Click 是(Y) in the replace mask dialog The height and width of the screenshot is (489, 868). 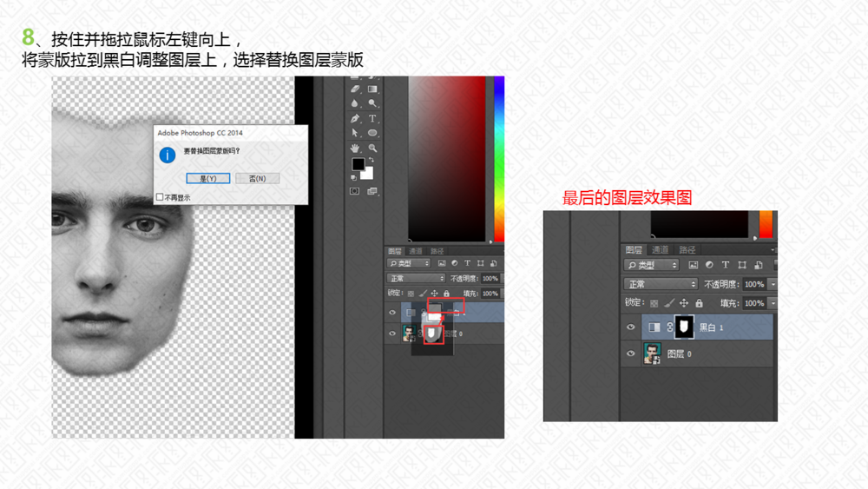point(208,178)
